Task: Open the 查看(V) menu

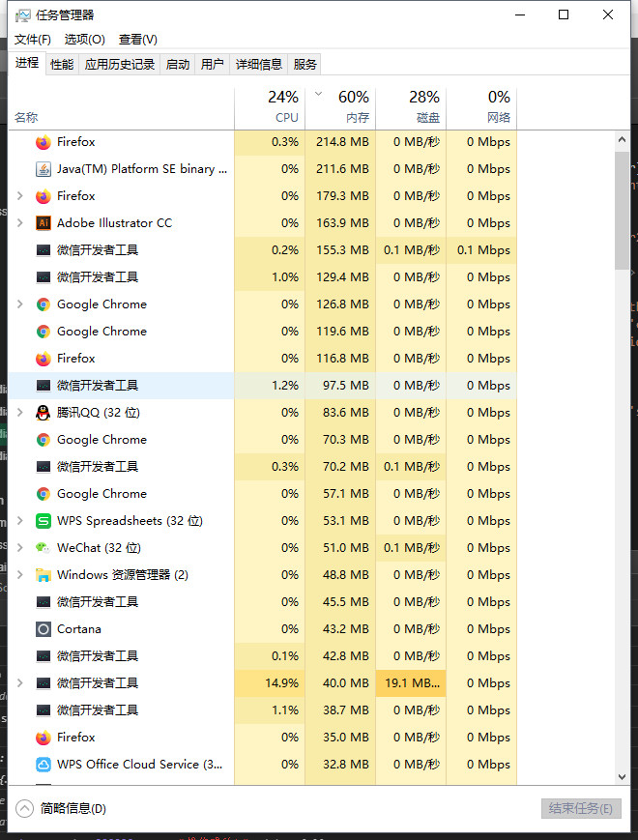Action: click(x=138, y=40)
